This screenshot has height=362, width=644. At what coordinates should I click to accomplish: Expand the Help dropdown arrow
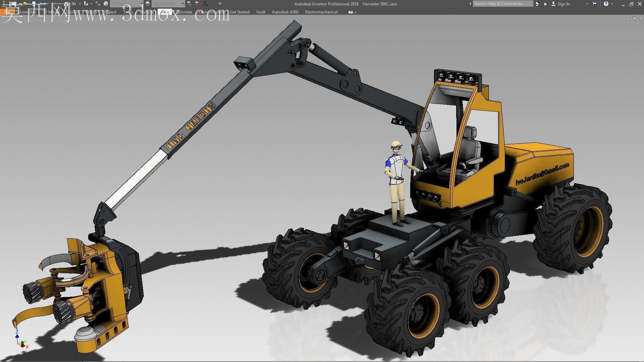click(612, 4)
